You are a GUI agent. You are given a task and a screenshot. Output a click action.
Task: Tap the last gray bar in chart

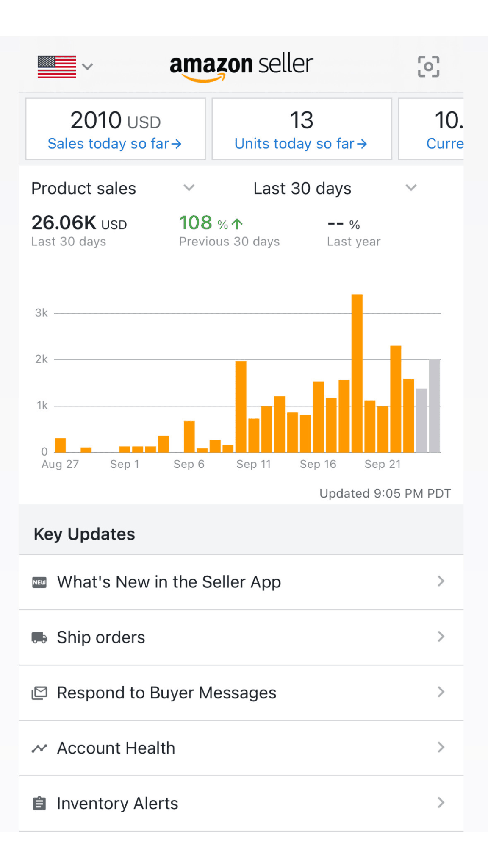(x=434, y=406)
